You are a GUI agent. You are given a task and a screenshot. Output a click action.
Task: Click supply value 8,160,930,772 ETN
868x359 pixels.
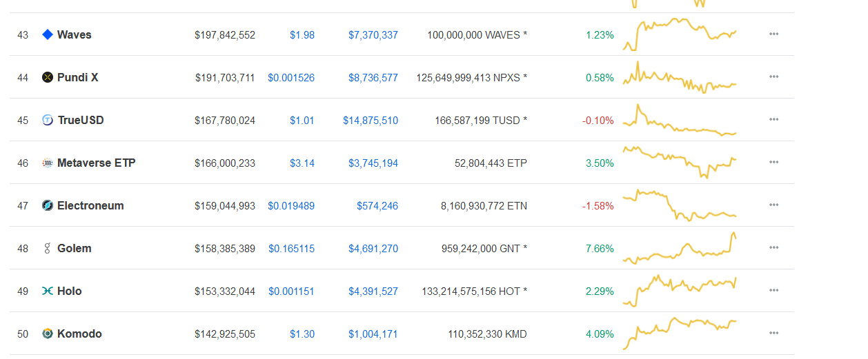(484, 205)
